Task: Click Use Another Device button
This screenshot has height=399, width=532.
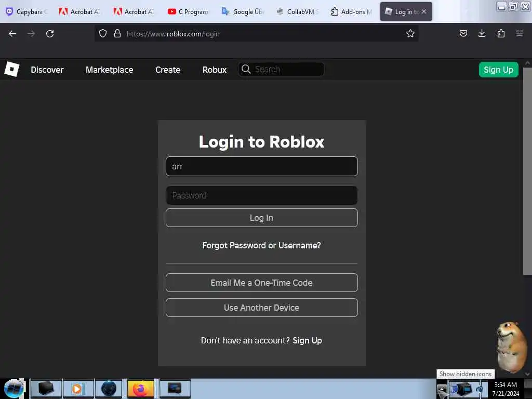Action: pos(262,308)
